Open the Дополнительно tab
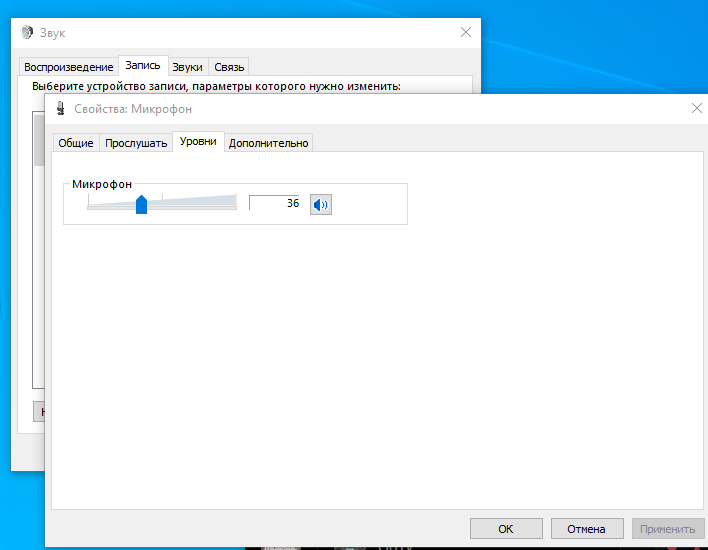The image size is (708, 550). pyautogui.click(x=268, y=143)
